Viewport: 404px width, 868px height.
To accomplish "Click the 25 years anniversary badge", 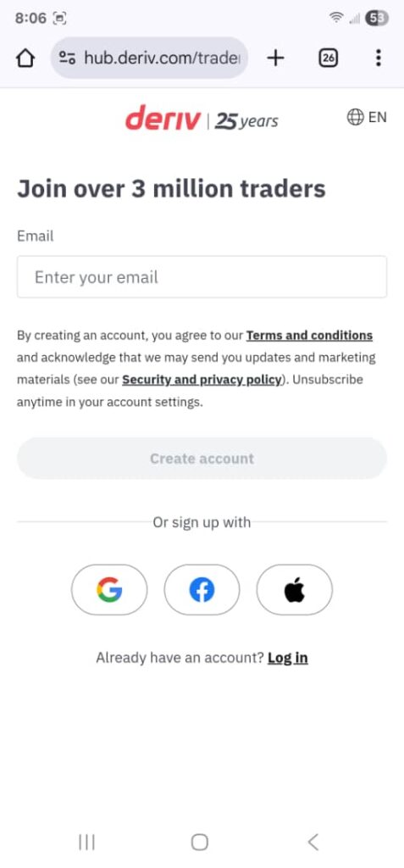I will 246,120.
